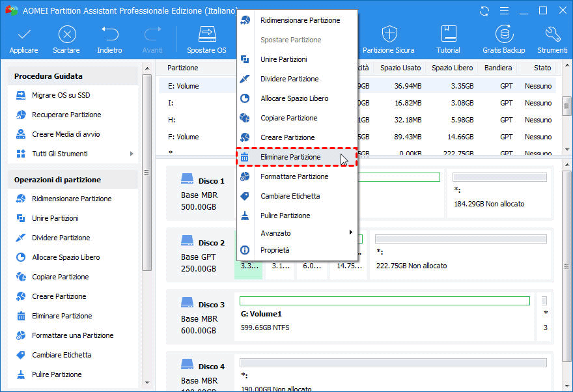Open Partizione Sicura shield icon
The height and width of the screenshot is (392, 573).
click(389, 34)
